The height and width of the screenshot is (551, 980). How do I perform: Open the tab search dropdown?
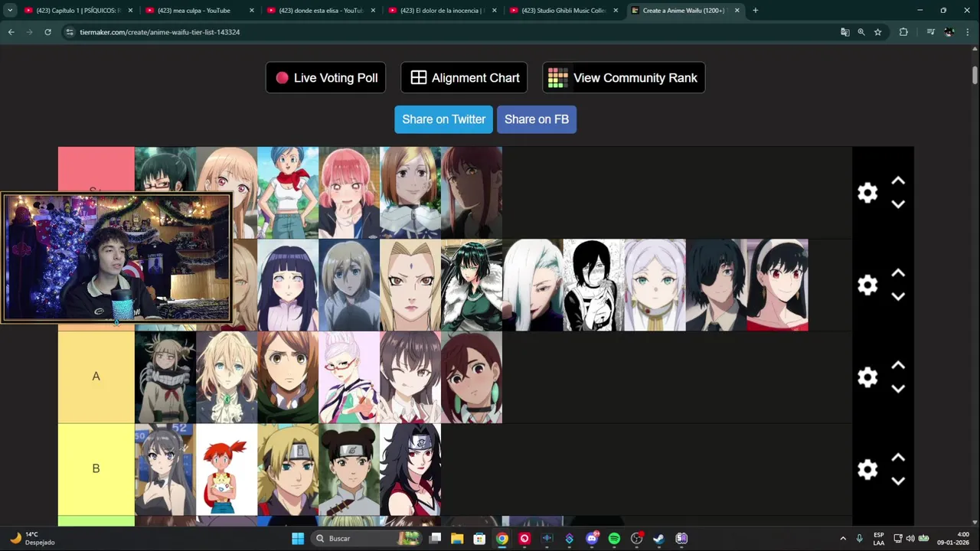10,11
